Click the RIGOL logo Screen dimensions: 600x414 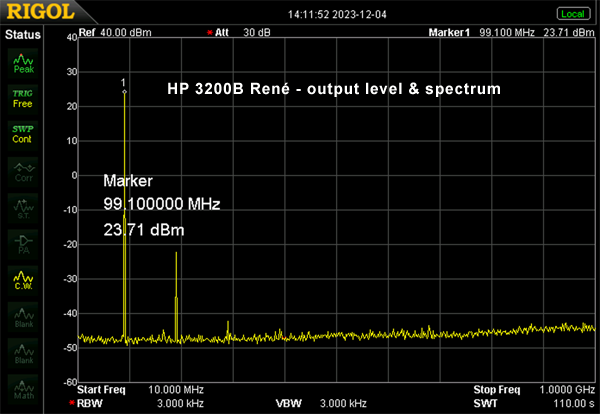click(x=40, y=11)
